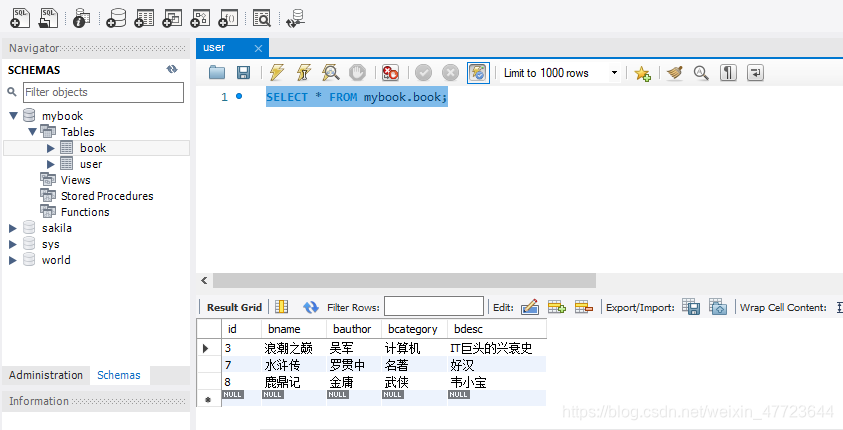Image resolution: width=843 pixels, height=430 pixels.
Task: Collapse the Tables node
Action: coord(32,132)
